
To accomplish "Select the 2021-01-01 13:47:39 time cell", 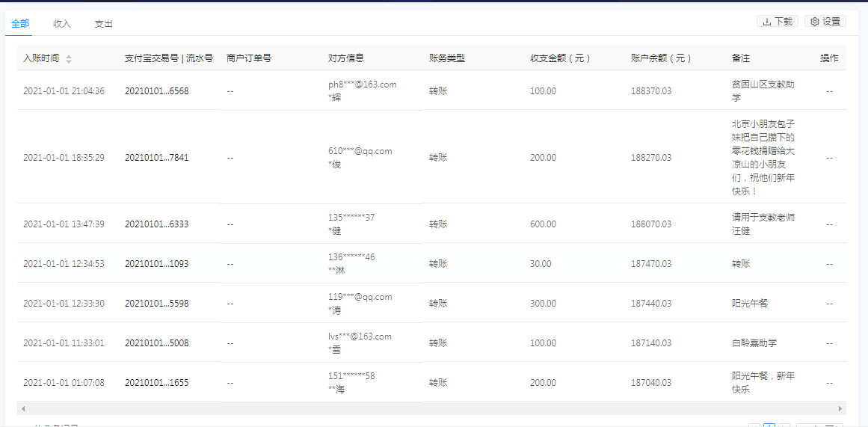I will tap(64, 224).
